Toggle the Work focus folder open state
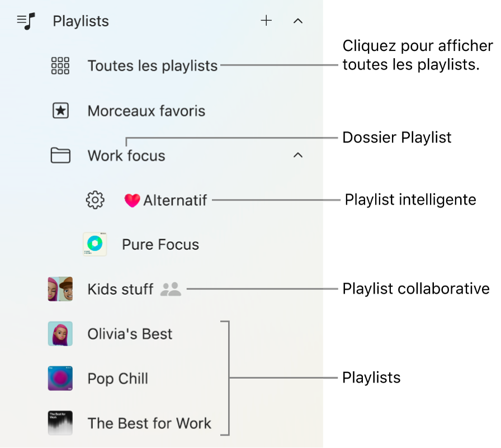501x448 pixels. coord(298,155)
